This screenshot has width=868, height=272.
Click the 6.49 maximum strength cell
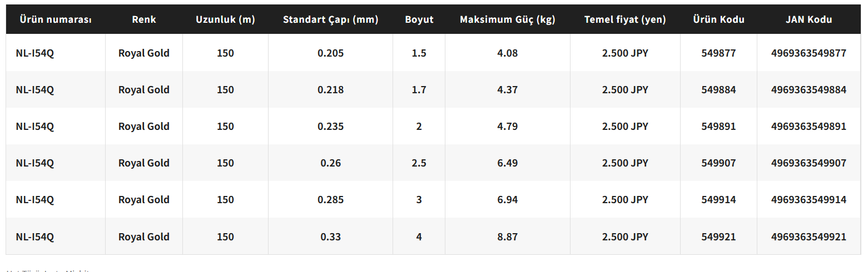507,163
